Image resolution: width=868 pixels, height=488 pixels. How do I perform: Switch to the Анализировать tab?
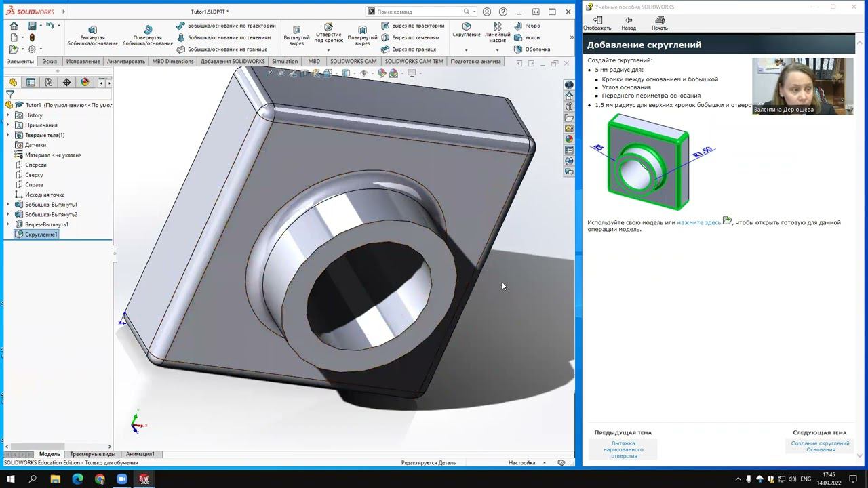(x=126, y=61)
